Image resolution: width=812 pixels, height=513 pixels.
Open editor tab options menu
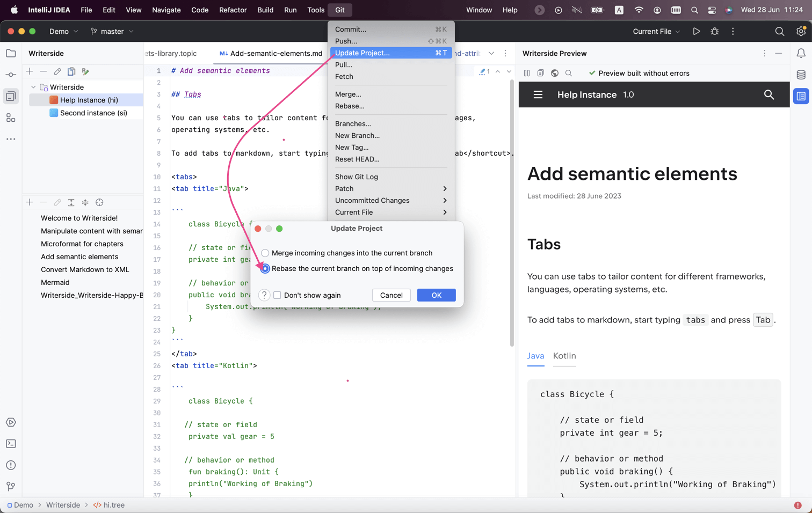point(505,53)
